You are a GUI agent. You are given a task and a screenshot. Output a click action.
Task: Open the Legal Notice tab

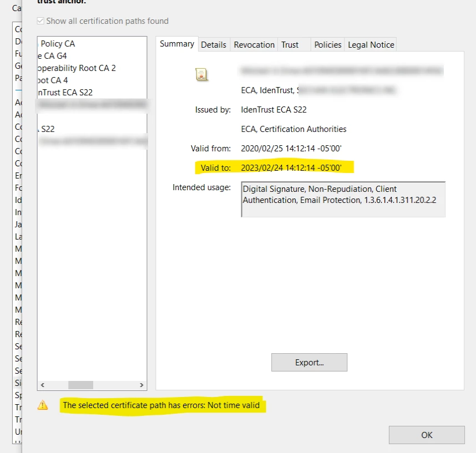click(x=371, y=45)
